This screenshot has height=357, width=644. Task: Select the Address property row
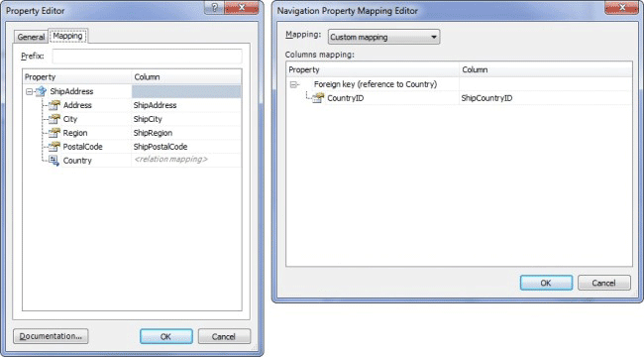coord(132,105)
